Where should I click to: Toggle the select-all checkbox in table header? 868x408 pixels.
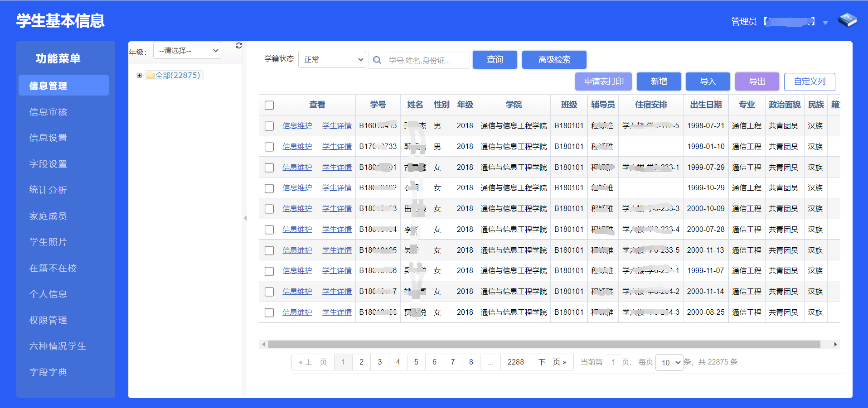pyautogui.click(x=269, y=105)
